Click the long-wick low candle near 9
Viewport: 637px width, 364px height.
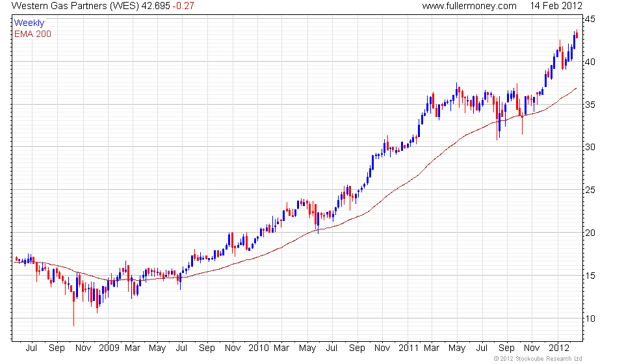click(73, 309)
